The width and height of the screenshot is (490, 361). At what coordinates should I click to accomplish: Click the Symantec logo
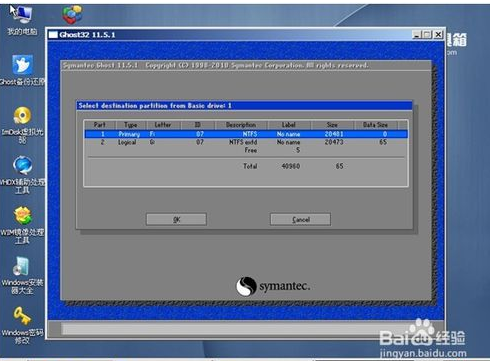pos(273,286)
